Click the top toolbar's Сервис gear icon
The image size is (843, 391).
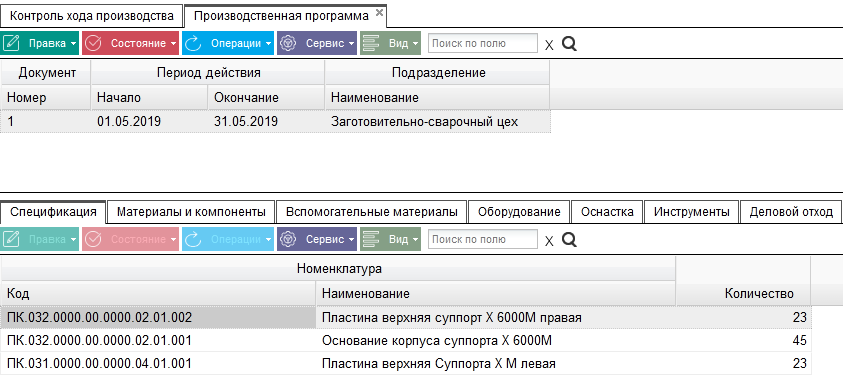(x=289, y=43)
